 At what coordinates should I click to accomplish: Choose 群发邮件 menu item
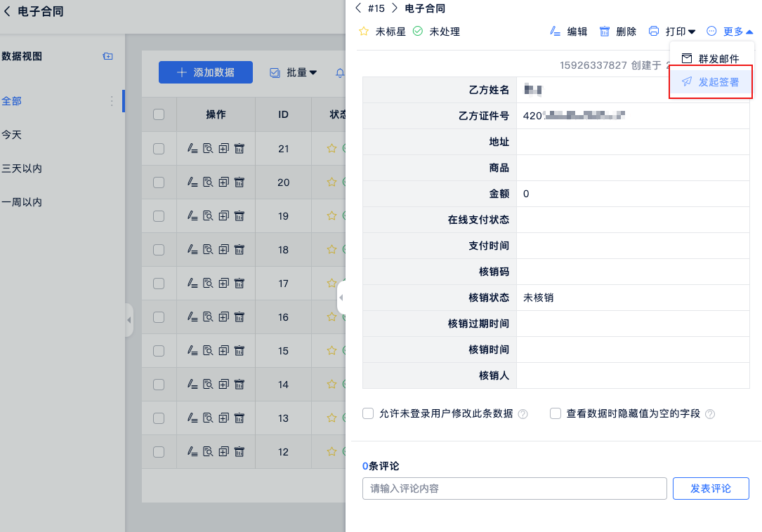click(x=711, y=59)
